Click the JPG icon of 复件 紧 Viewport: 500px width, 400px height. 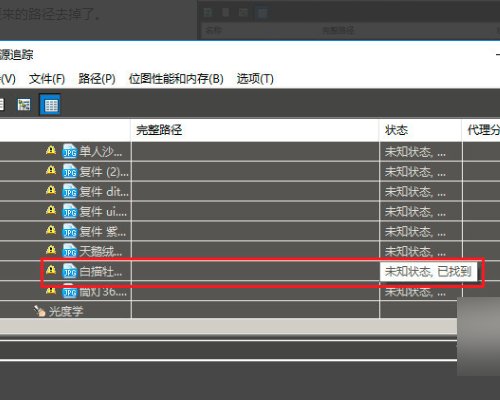(70, 231)
